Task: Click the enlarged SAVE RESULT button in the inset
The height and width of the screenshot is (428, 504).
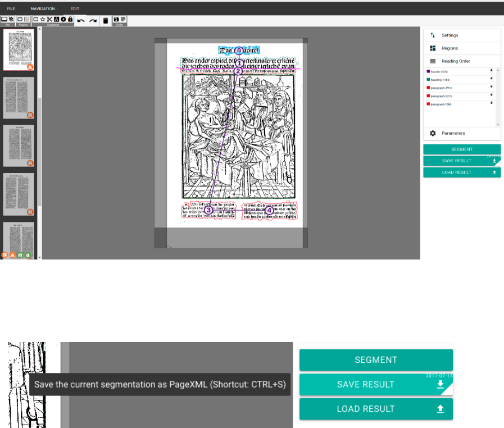Action: pyautogui.click(x=376, y=384)
